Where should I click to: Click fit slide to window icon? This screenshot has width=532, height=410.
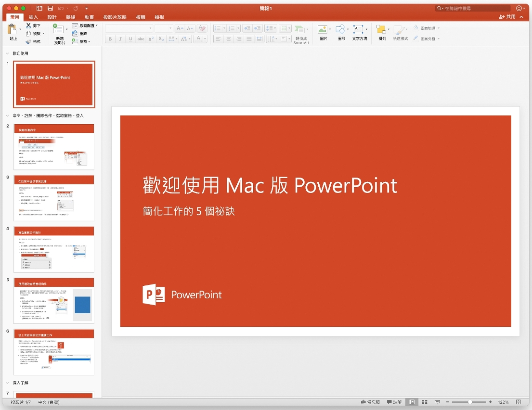point(518,402)
